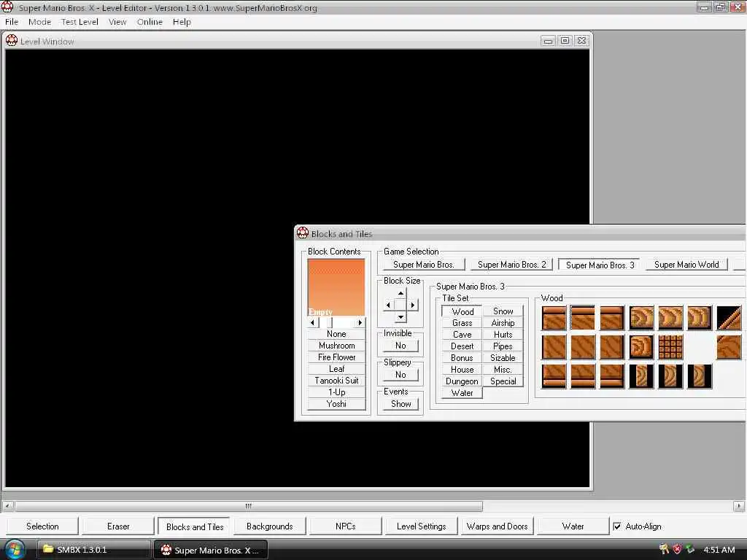The width and height of the screenshot is (747, 560).
Task: Open Level Settings
Action: (421, 526)
